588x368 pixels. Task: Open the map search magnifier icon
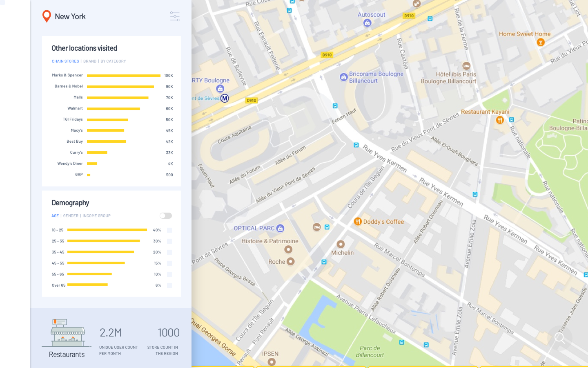click(x=560, y=338)
